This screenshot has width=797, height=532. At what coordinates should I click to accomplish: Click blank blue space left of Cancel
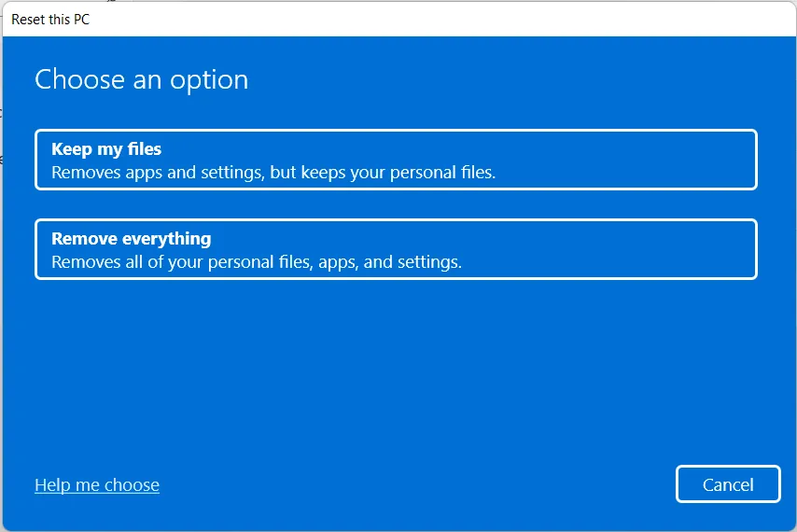pyautogui.click(x=420, y=485)
